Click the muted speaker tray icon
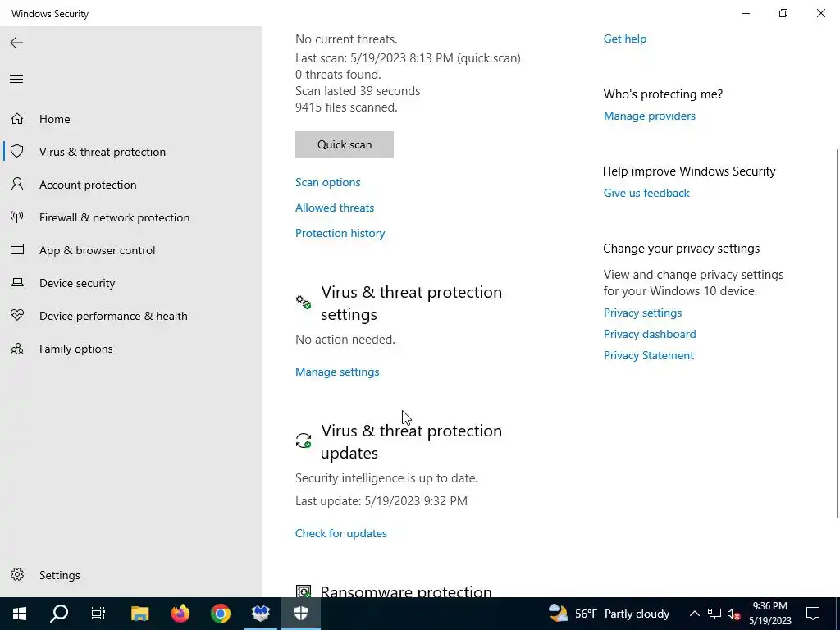This screenshot has height=630, width=840. point(733,614)
